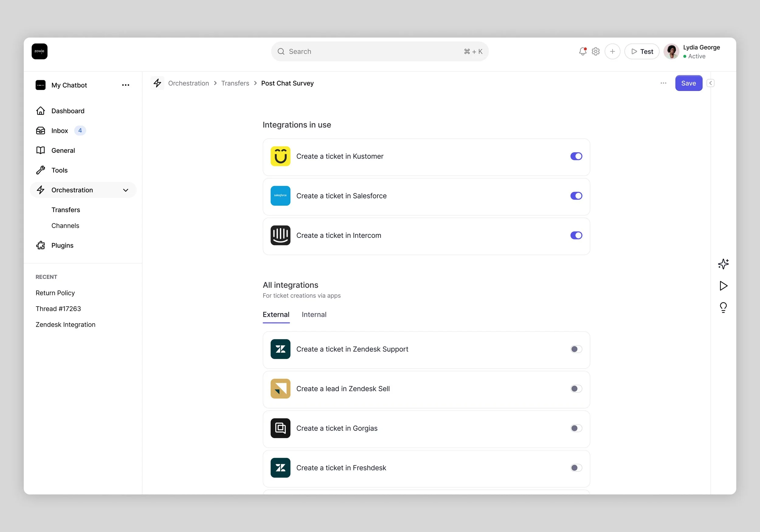Open My Chatbot three-dot menu

(126, 85)
